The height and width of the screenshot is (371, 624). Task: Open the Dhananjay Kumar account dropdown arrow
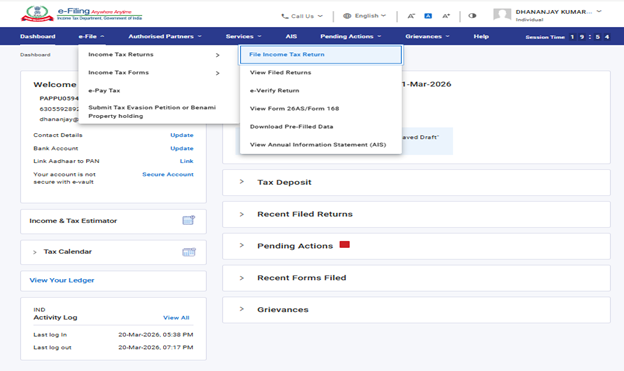click(x=599, y=12)
